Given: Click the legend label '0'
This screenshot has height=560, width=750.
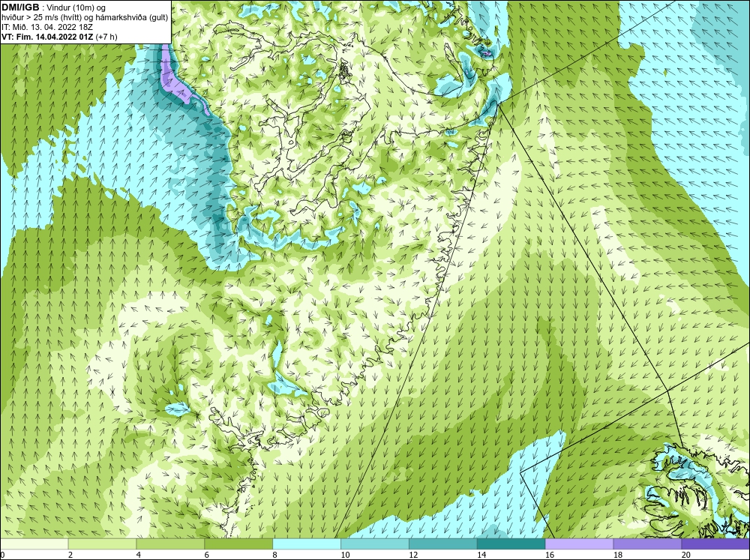Looking at the screenshot, I should coord(3,555).
